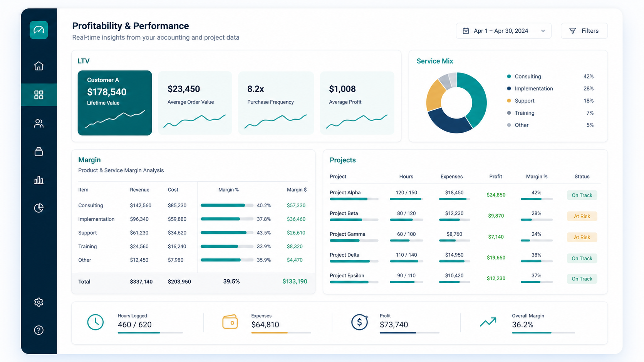Click the Total row label in Margin

(84, 282)
